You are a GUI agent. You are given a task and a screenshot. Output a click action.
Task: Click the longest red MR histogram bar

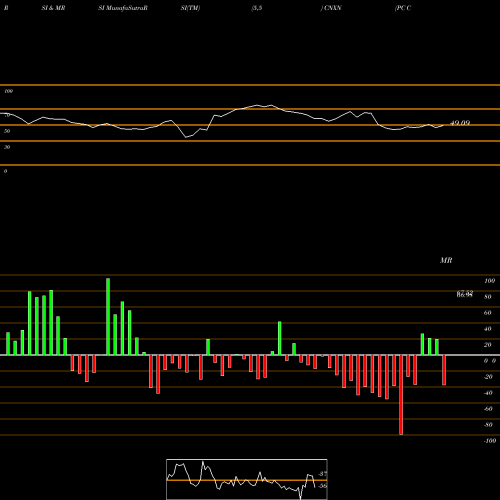pyautogui.click(x=401, y=395)
